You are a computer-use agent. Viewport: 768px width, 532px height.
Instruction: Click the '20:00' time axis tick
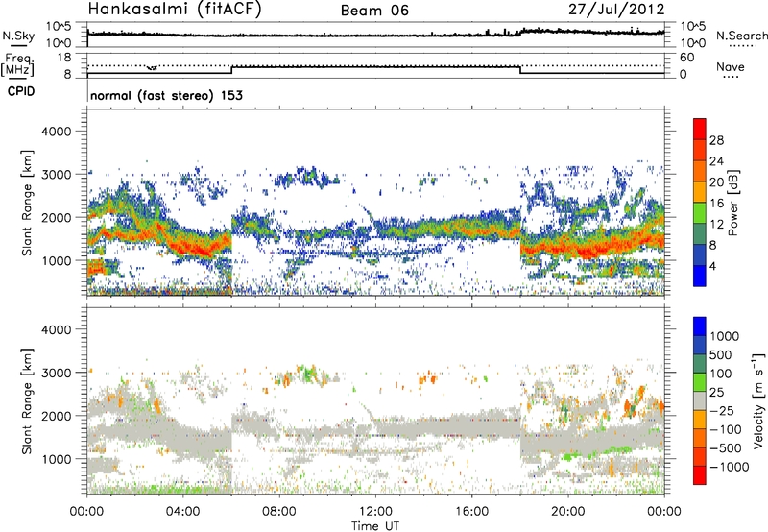(x=568, y=512)
